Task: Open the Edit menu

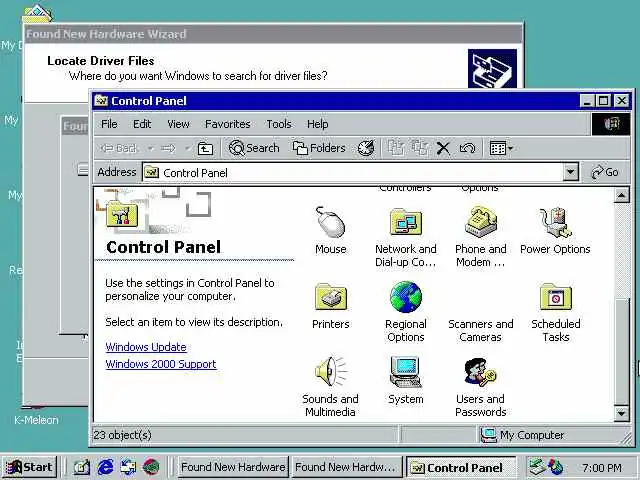Action: tap(142, 124)
